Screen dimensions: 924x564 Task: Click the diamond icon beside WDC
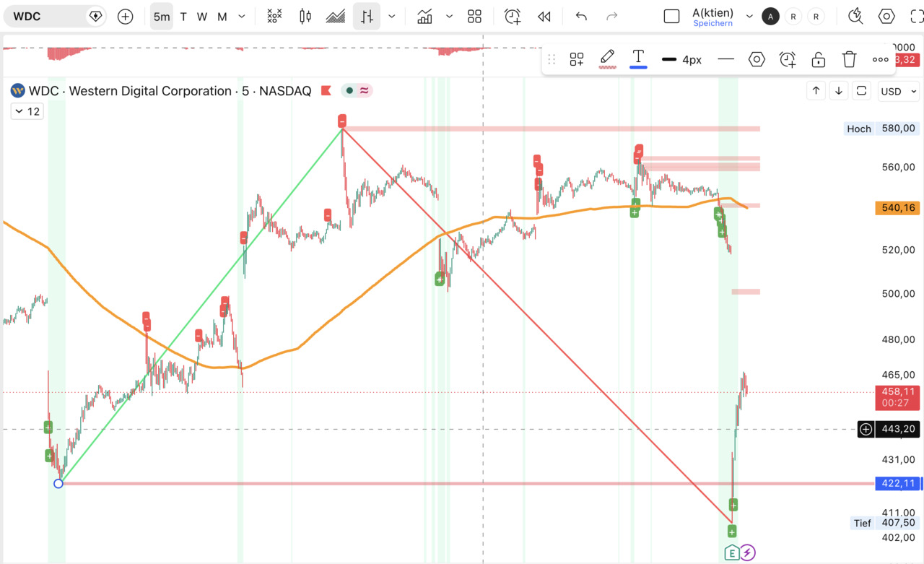click(x=96, y=16)
